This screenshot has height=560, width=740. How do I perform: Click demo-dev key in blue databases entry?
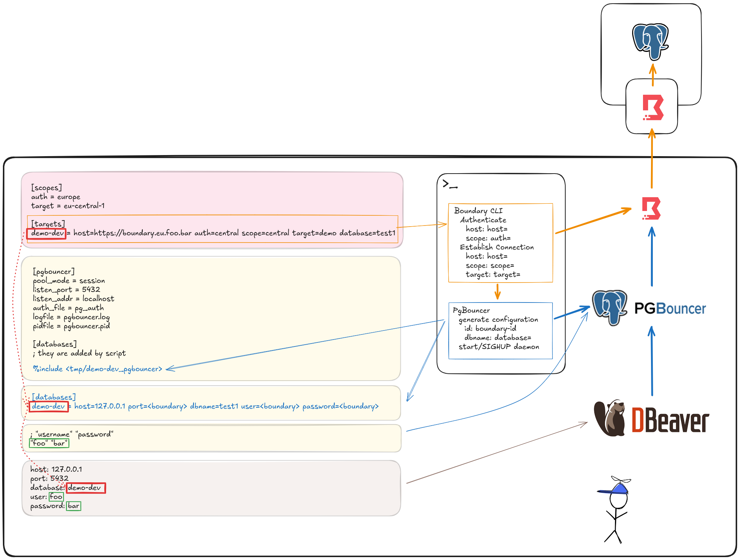pos(48,406)
